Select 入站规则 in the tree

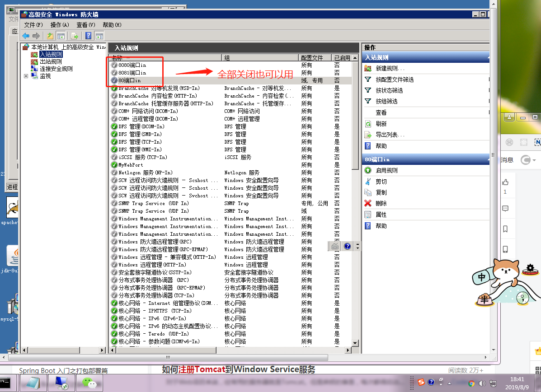(x=51, y=54)
